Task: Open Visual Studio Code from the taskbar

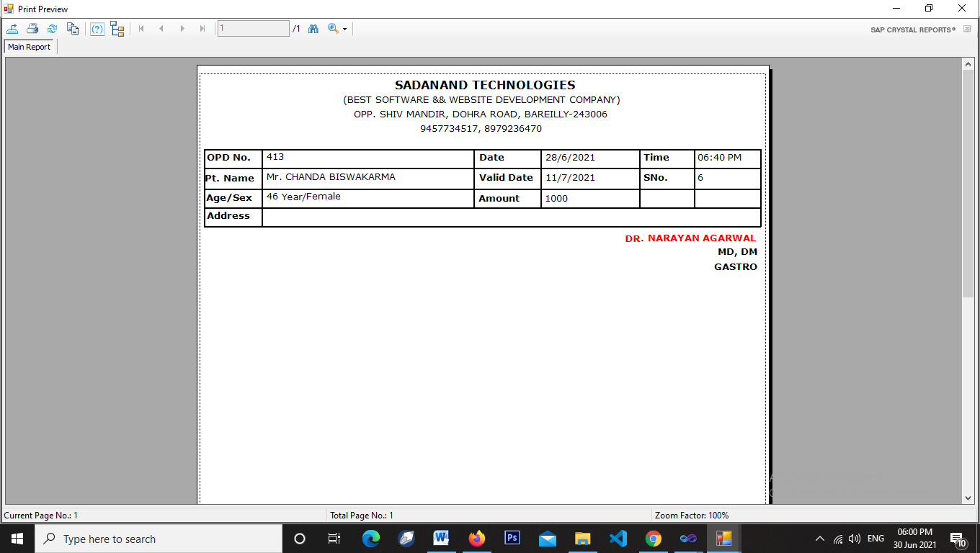Action: point(618,539)
